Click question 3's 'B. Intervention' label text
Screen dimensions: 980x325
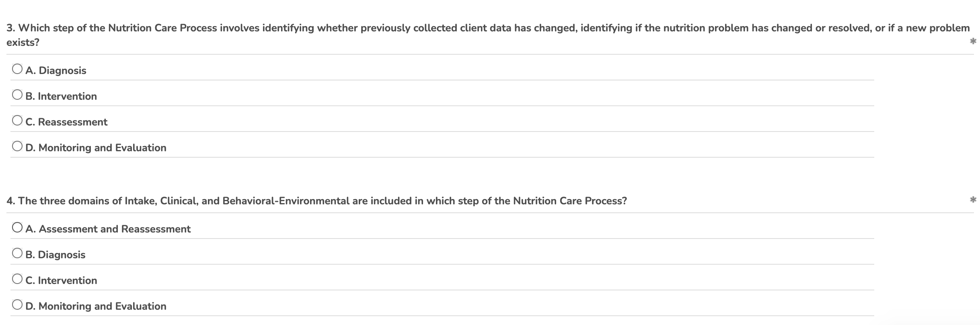click(61, 96)
